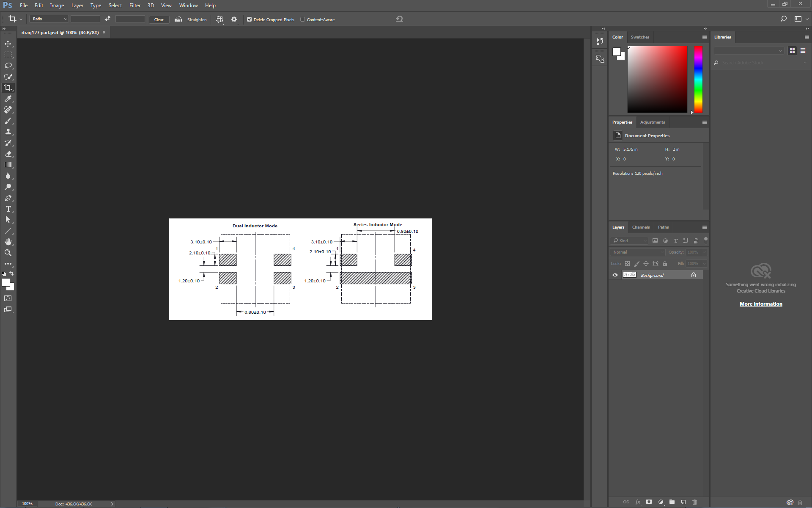Open the More information link
Image resolution: width=812 pixels, height=508 pixels.
[760, 304]
